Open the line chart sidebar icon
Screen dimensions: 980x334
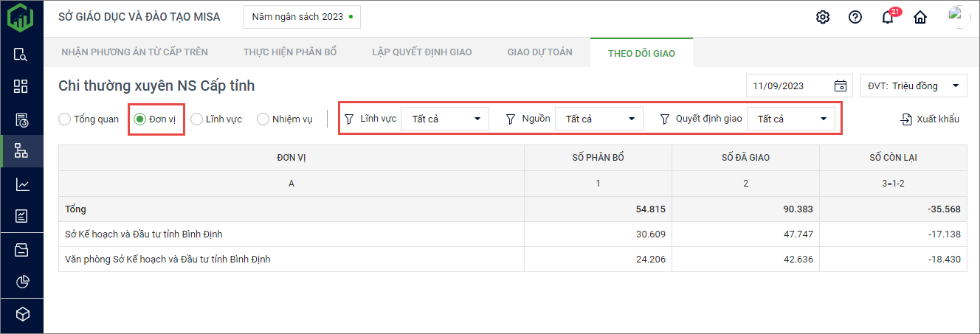tap(21, 184)
